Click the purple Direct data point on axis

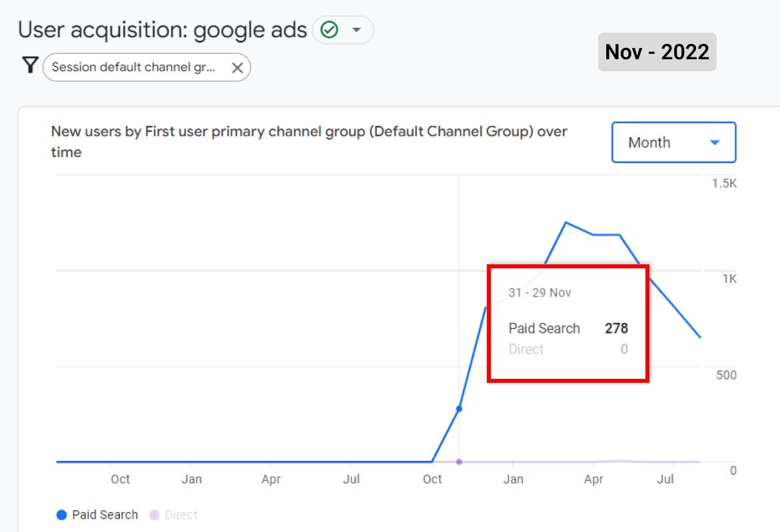pyautogui.click(x=459, y=462)
